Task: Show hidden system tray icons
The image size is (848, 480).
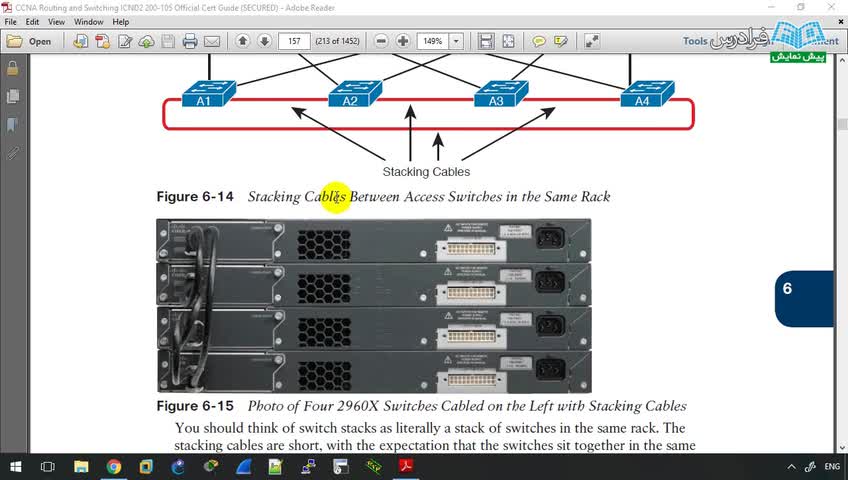Action: tap(791, 466)
